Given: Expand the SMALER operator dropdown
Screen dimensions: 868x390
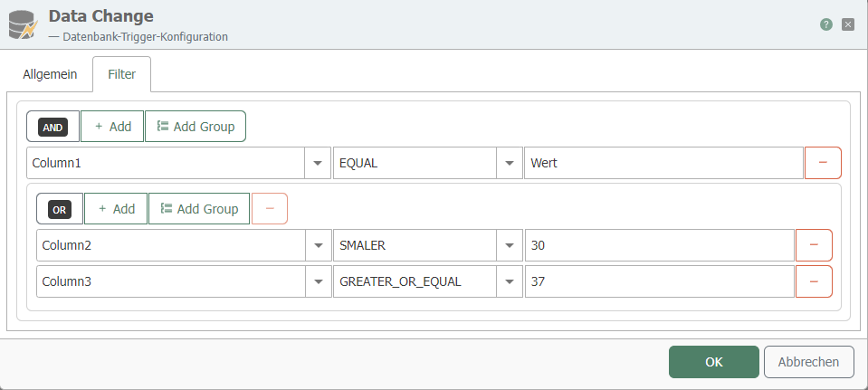Looking at the screenshot, I should tap(509, 245).
